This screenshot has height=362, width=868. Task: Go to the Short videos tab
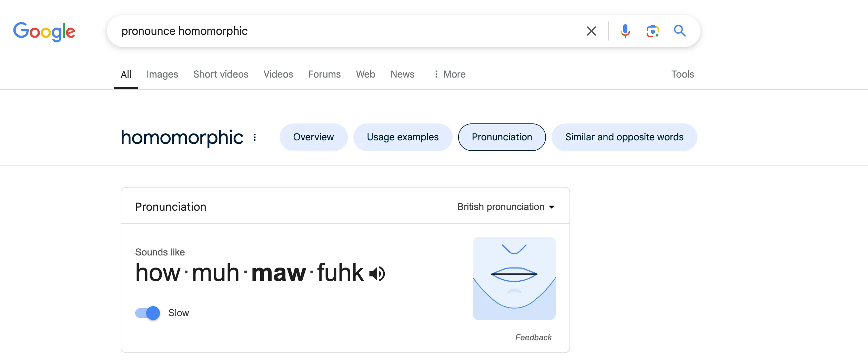tap(221, 74)
